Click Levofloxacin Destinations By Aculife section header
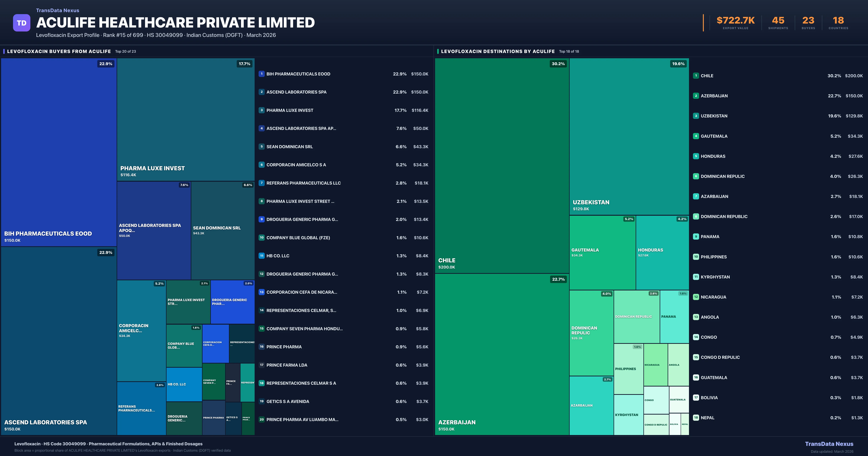 point(498,51)
